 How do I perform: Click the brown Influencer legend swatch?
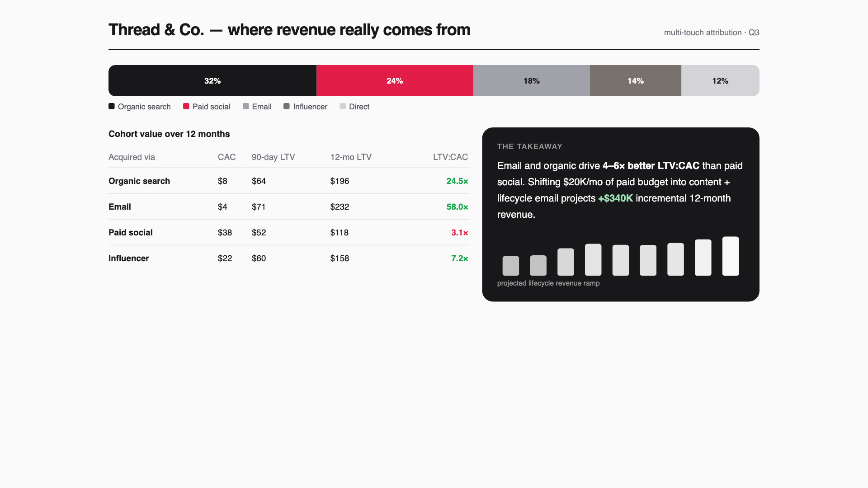(x=286, y=106)
